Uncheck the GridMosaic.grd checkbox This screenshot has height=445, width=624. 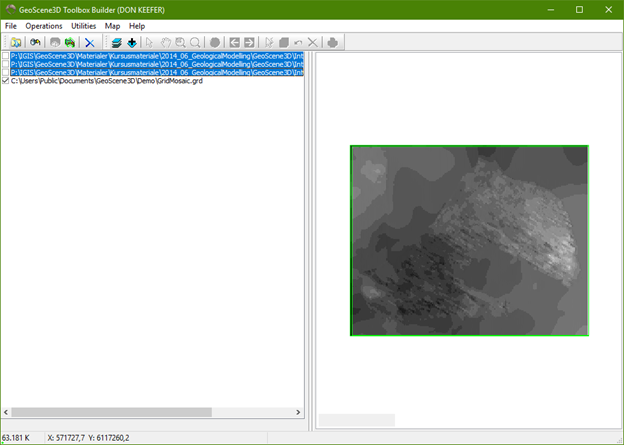click(6, 81)
